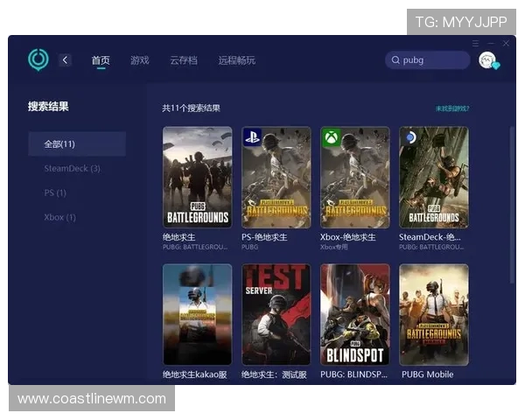Click the 未找到游戏? link
525x420 pixels.
pos(452,108)
